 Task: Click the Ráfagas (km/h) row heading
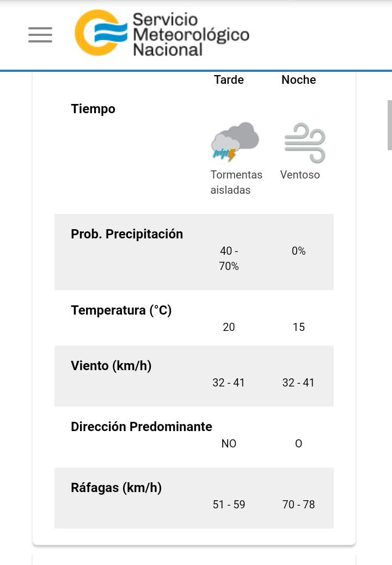coord(116,488)
